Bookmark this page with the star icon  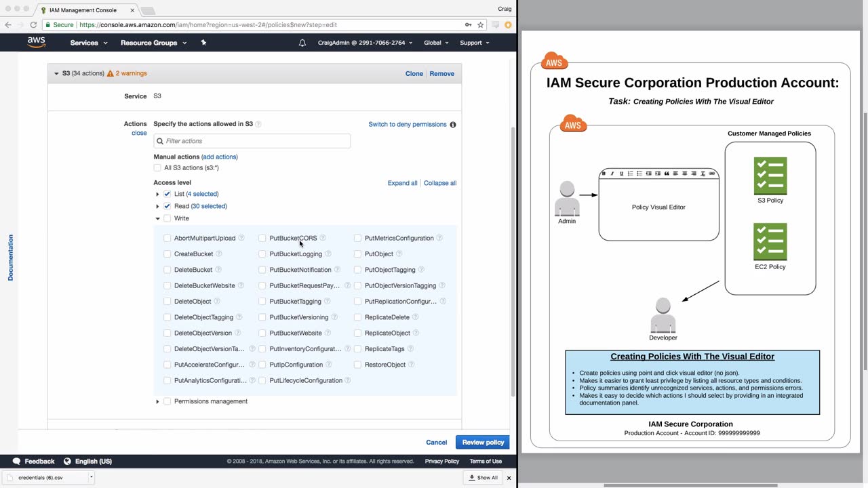pos(481,24)
